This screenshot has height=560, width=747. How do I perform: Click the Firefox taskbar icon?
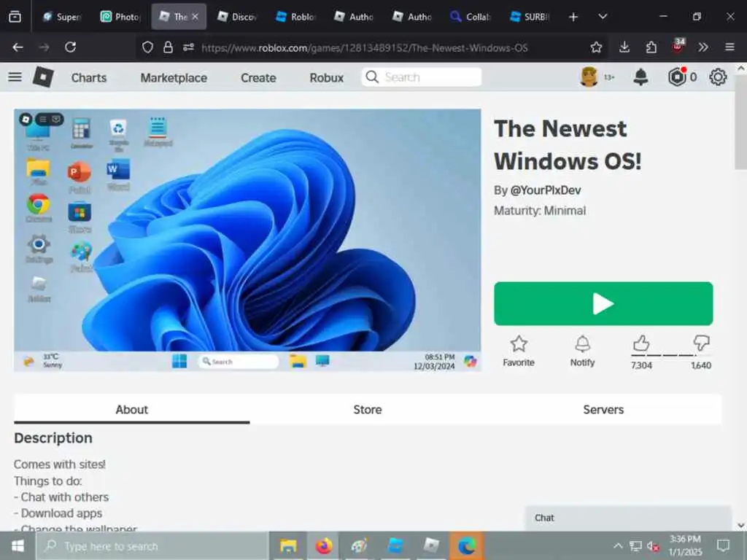tap(324, 545)
